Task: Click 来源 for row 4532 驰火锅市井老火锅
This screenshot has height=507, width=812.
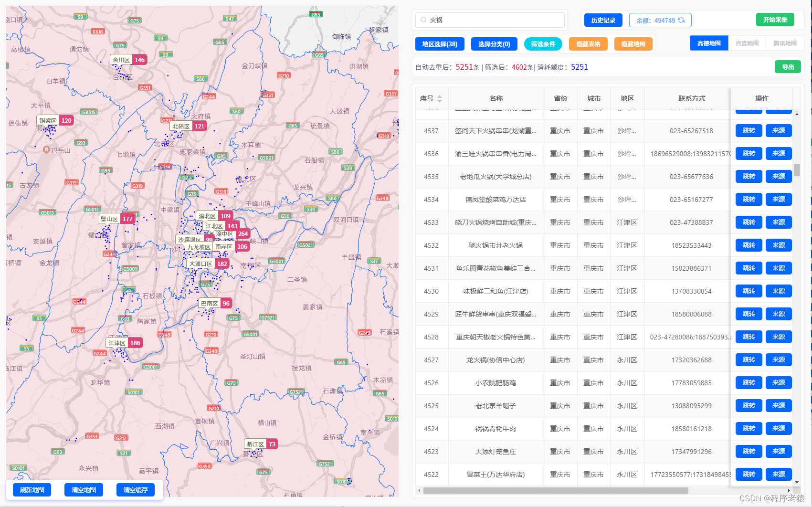Action: [779, 245]
